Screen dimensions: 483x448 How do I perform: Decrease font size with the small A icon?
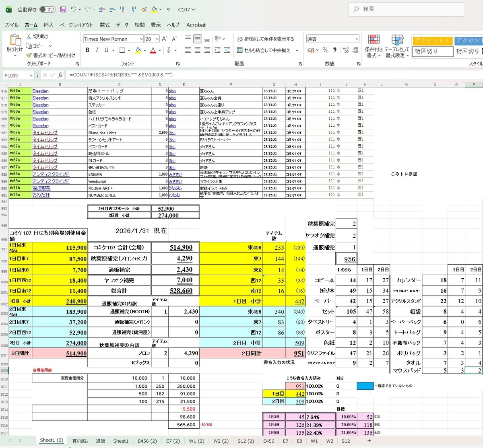point(174,39)
